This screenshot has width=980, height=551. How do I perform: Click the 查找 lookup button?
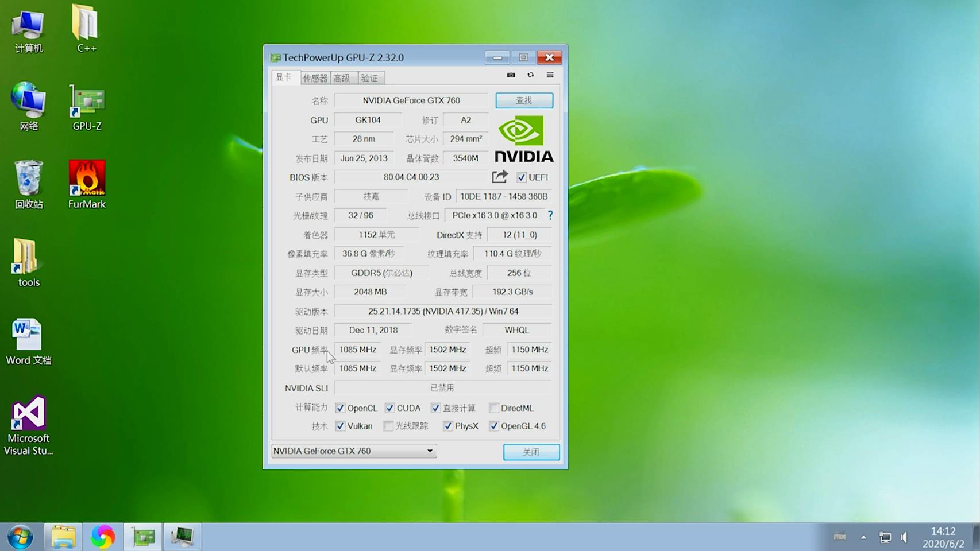pos(523,100)
